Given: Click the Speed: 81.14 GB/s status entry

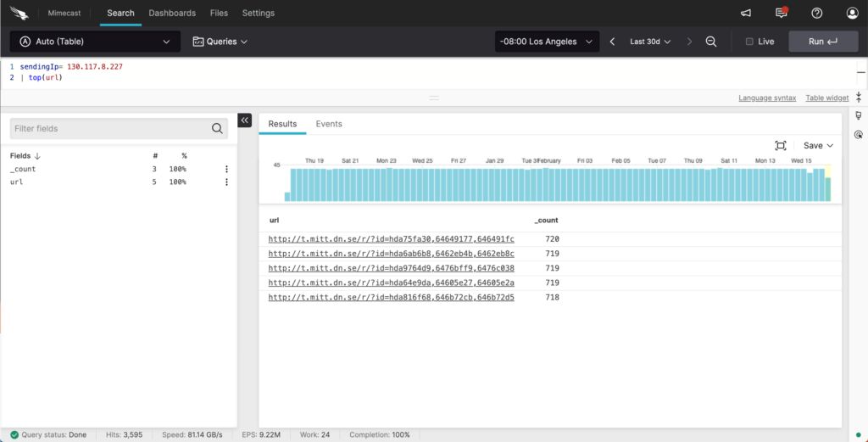Looking at the screenshot, I should (192, 435).
